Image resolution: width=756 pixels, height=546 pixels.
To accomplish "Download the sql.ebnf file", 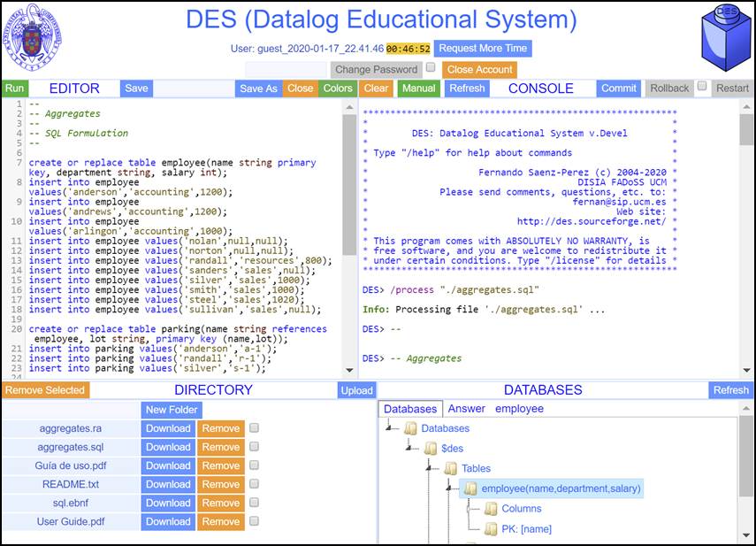I will [x=168, y=503].
